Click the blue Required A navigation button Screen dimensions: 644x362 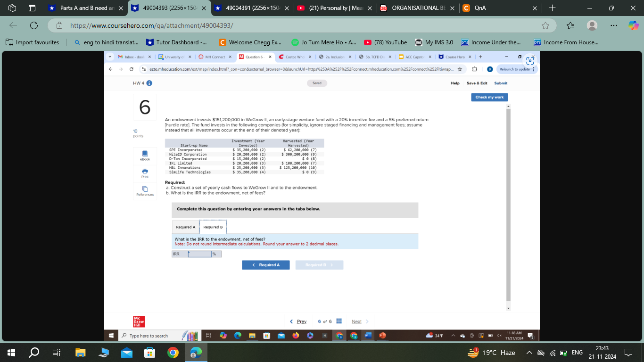(266, 265)
